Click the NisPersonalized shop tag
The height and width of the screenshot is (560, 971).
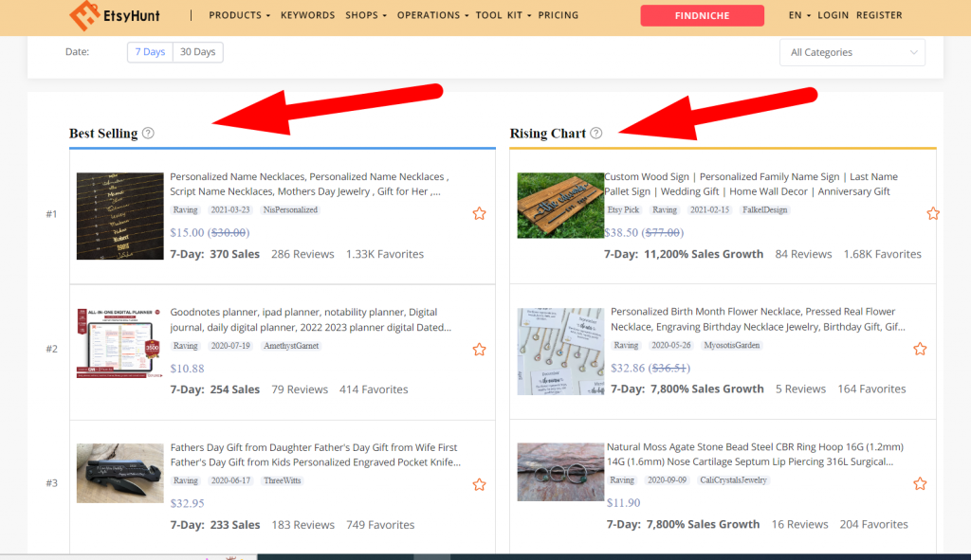290,210
